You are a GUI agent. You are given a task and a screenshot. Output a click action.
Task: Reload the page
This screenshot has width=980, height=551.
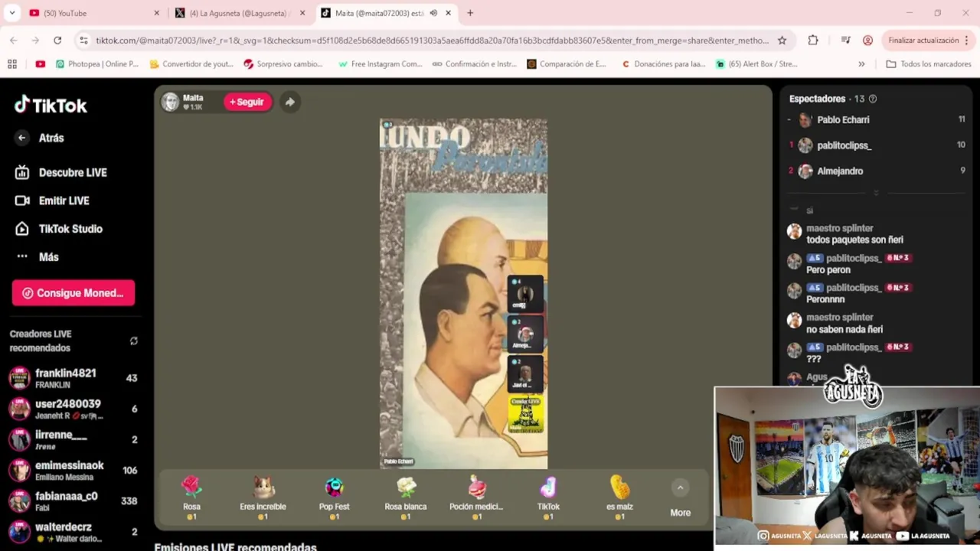point(57,41)
